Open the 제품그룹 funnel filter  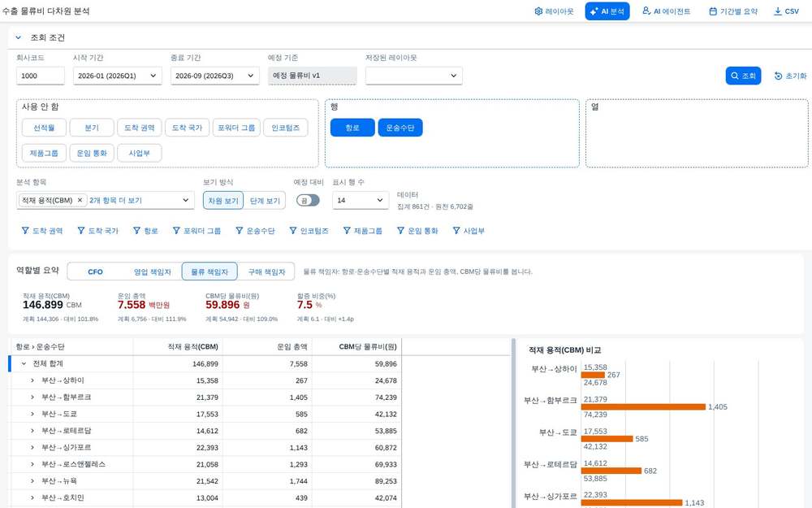(x=362, y=231)
